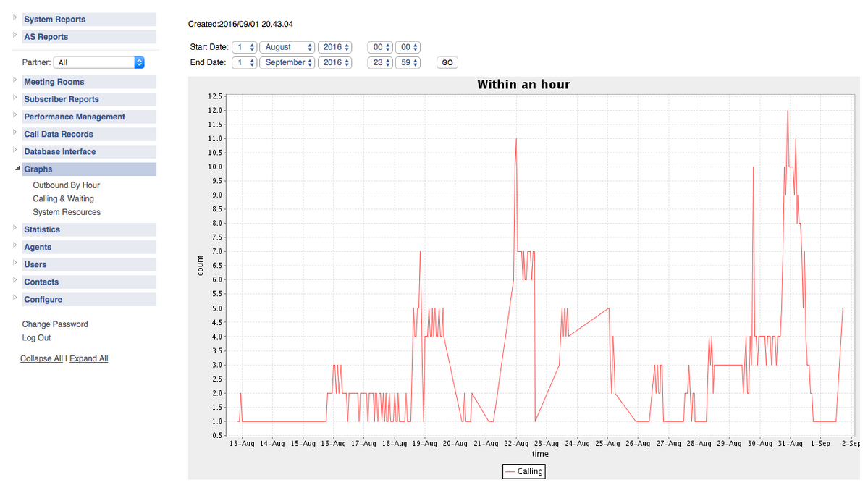Image resolution: width=868 pixels, height=493 pixels.
Task: Open Database Interface section
Action: [x=89, y=151]
